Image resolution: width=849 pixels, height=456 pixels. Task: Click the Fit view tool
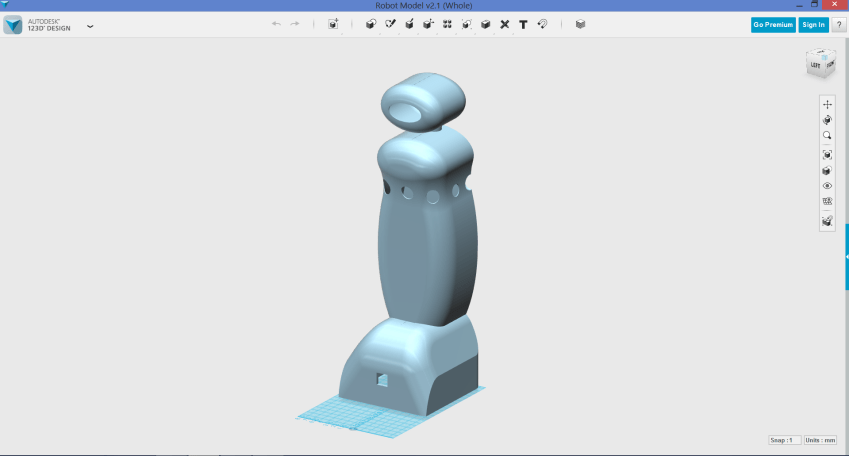[x=827, y=155]
